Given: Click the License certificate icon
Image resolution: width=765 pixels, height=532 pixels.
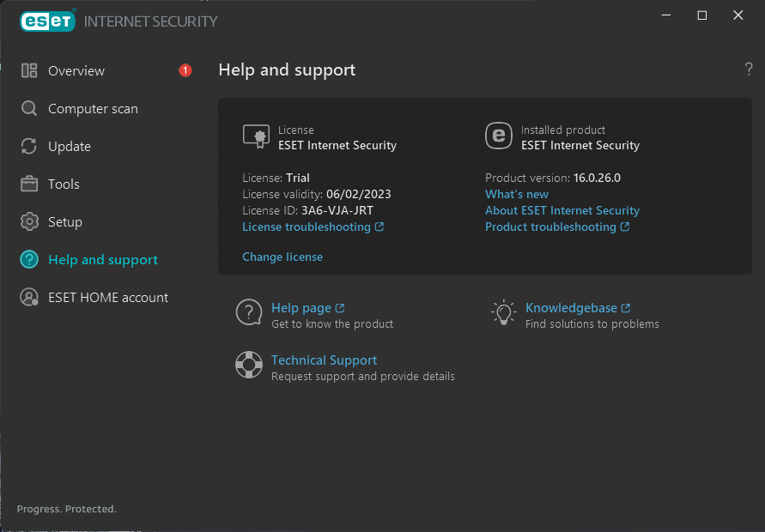Looking at the screenshot, I should 256,136.
